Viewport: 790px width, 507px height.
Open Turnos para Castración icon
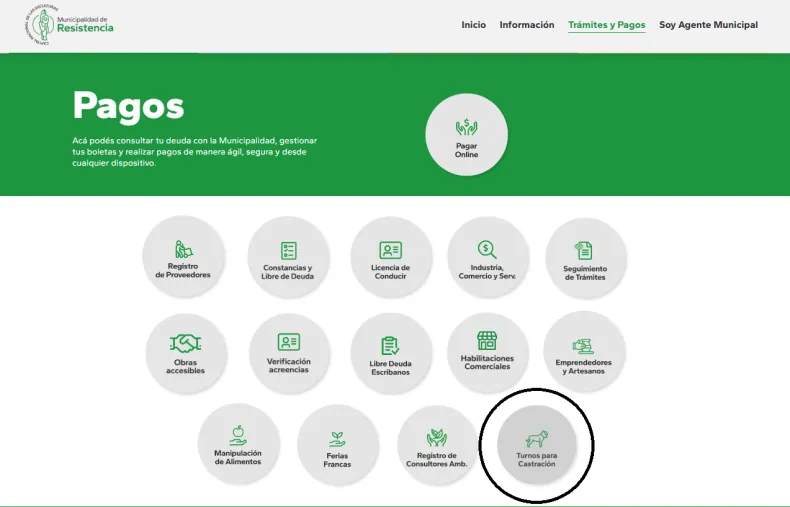537,446
